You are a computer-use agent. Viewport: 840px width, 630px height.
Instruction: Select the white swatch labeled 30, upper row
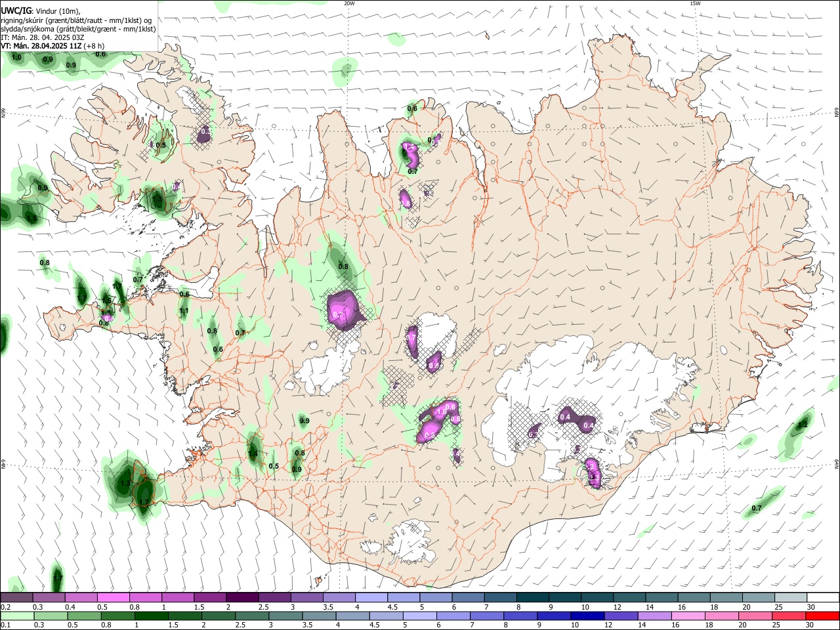point(823,598)
